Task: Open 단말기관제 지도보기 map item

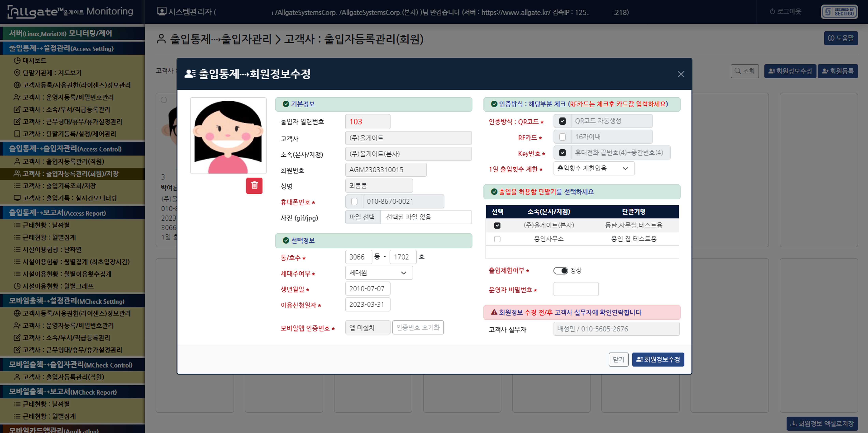Action: pyautogui.click(x=48, y=73)
